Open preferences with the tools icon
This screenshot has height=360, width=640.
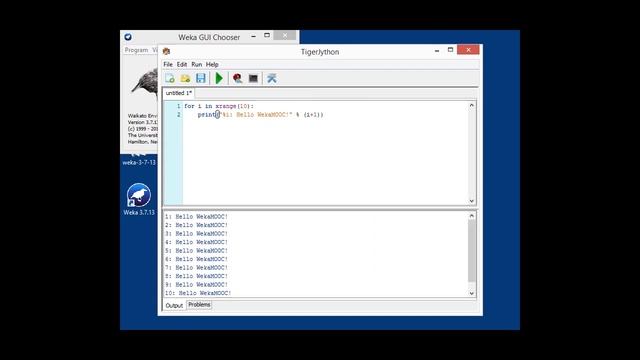pos(272,78)
